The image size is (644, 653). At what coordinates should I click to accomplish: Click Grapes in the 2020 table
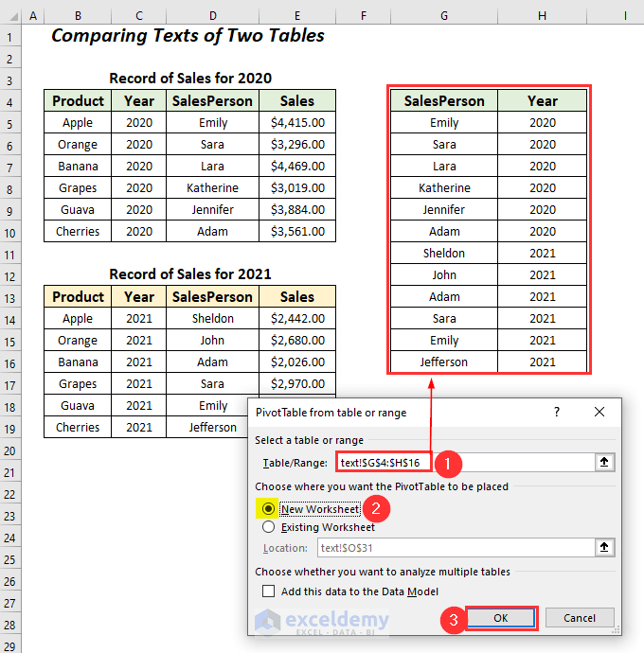coord(78,187)
